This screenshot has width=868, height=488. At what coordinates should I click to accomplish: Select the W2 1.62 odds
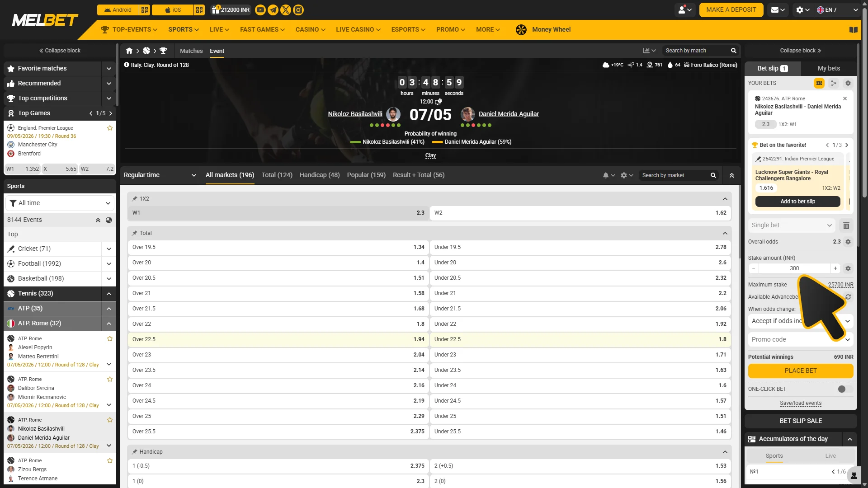click(580, 213)
